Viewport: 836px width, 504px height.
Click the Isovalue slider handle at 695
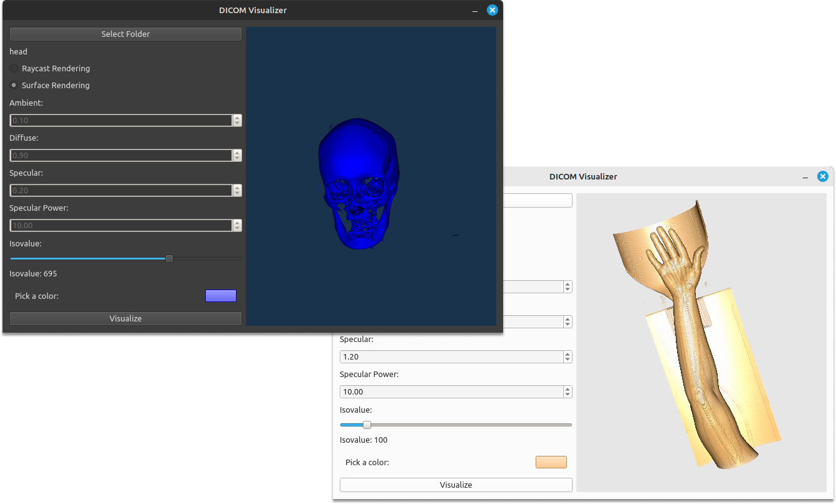(169, 258)
